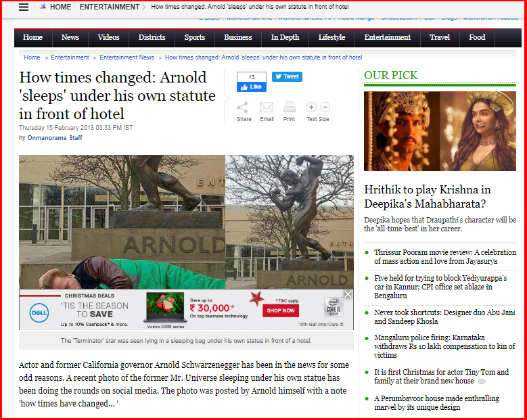Select the In Depth menu item
The width and height of the screenshot is (527, 420).
pos(285,37)
